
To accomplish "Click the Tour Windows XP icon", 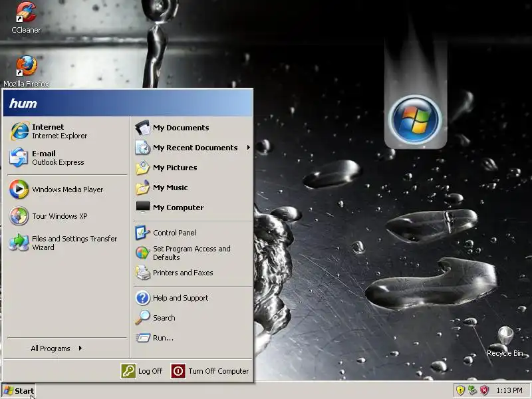I will (19, 215).
